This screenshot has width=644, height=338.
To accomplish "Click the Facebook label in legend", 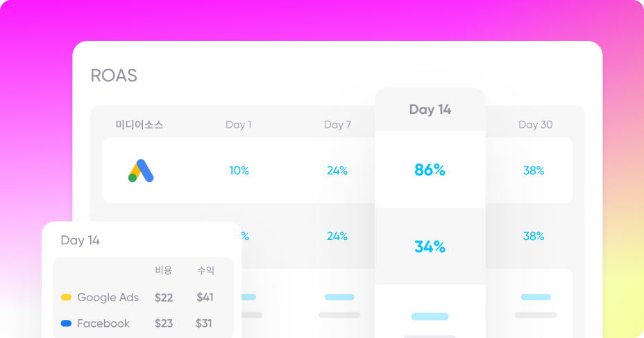I will coord(103,323).
